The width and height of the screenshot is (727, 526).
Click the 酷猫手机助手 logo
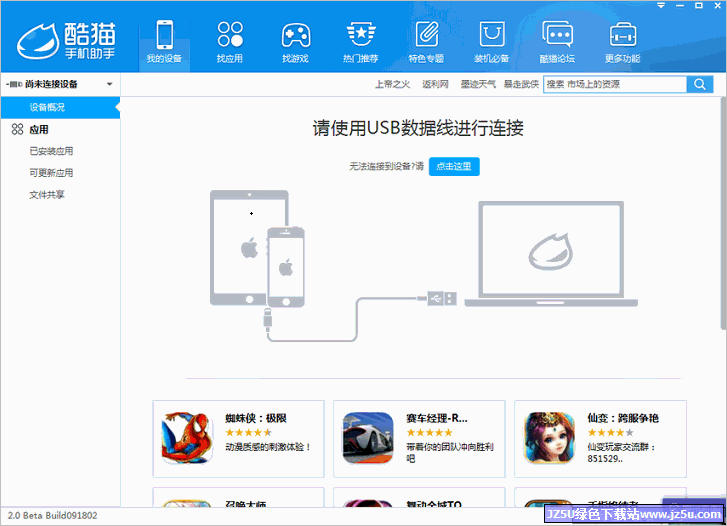pos(66,41)
